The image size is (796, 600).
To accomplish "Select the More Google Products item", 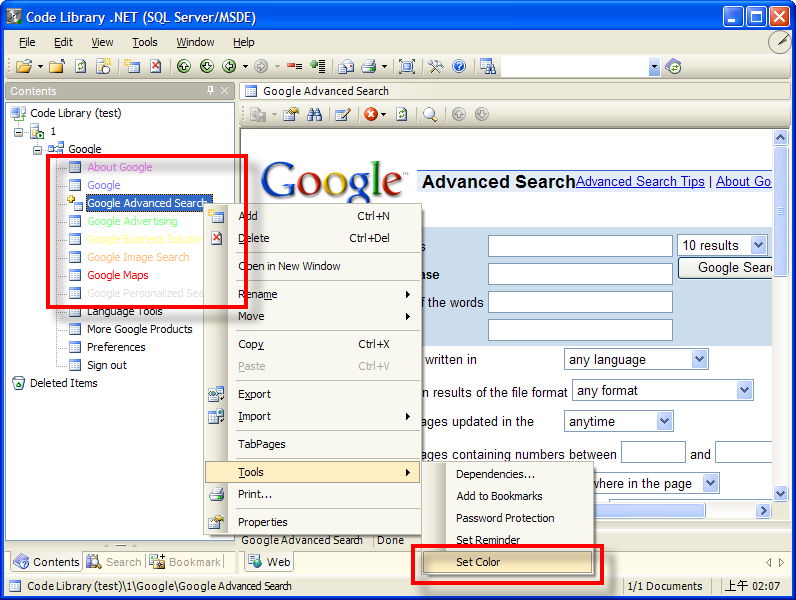I will (x=140, y=329).
